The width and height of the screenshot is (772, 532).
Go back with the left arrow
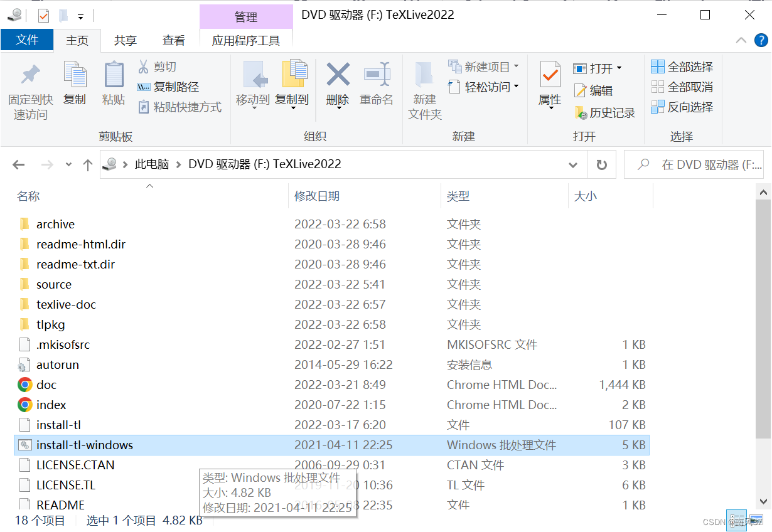[18, 164]
